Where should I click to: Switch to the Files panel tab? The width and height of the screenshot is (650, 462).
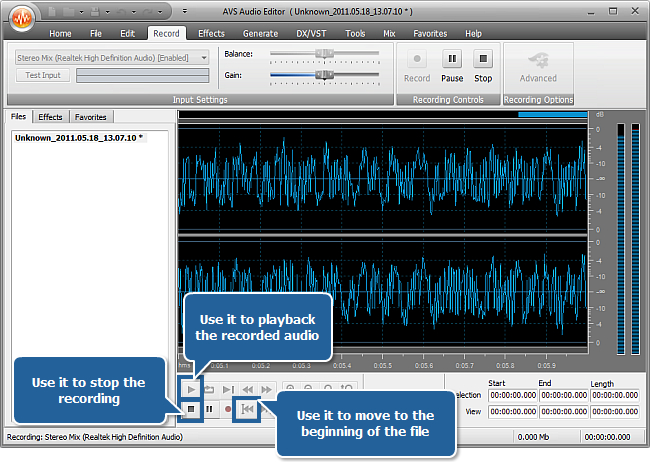[x=19, y=117]
